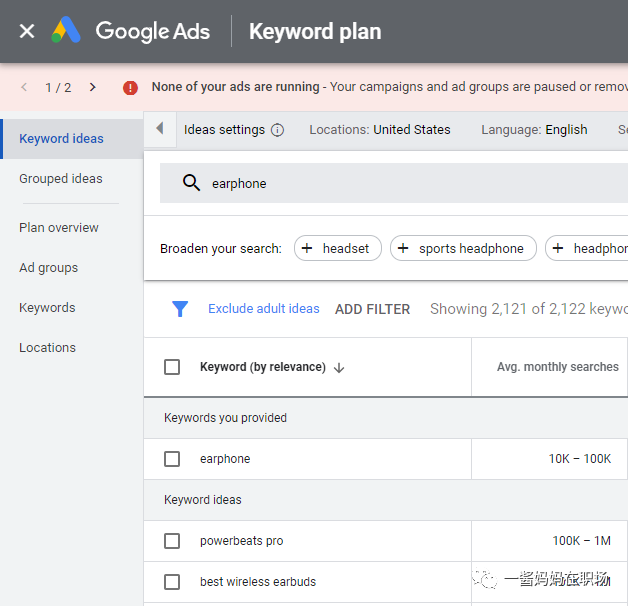Click the ADD FILTER button

pyautogui.click(x=372, y=309)
